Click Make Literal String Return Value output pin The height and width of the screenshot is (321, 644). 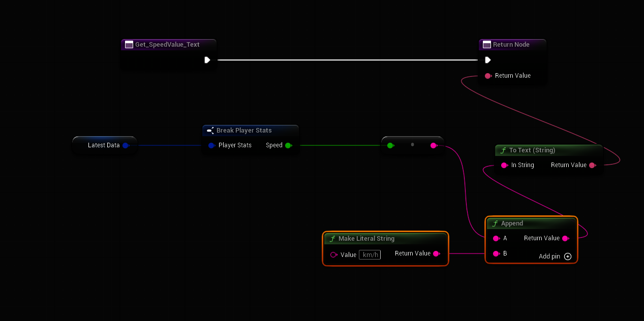(436, 253)
